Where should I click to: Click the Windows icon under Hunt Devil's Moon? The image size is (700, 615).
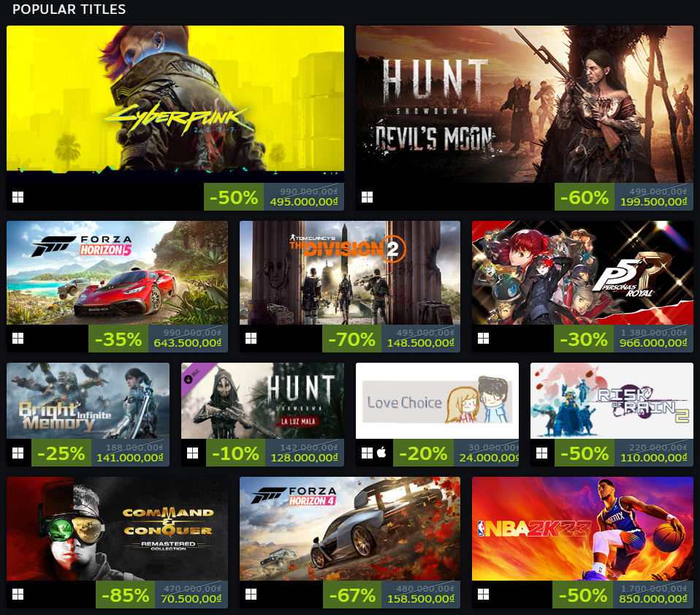pyautogui.click(x=367, y=197)
